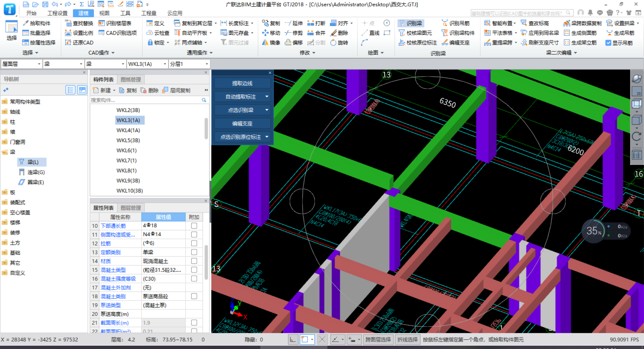644x349 pixels.
Task: Switch to the 图纸管理 tab
Action: point(131,80)
